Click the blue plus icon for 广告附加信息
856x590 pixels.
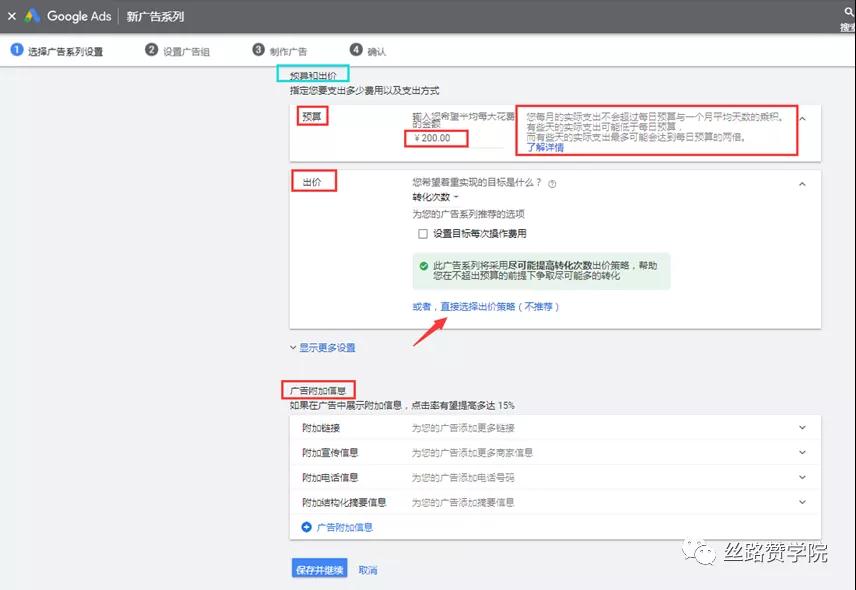(306, 527)
